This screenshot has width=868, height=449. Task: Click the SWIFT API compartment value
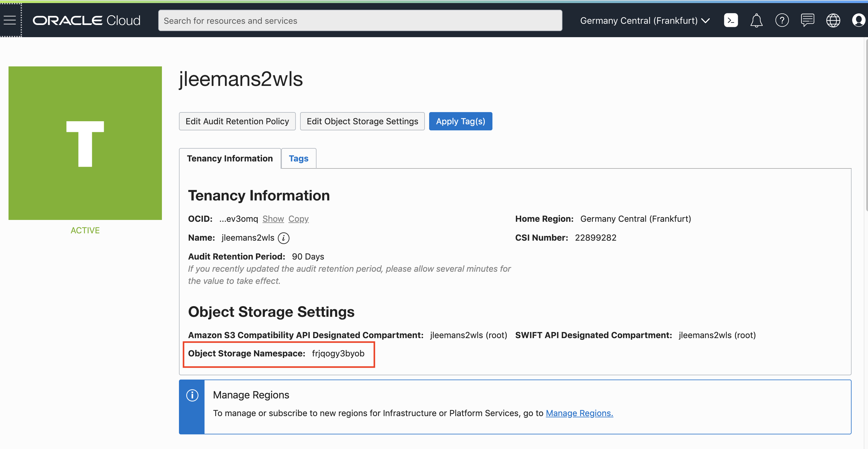tap(717, 335)
